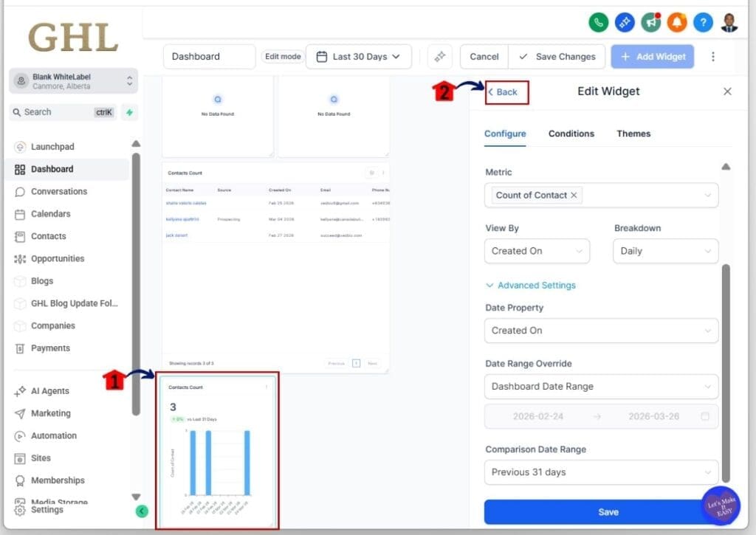Click the help question mark icon
The image size is (756, 535).
703,22
